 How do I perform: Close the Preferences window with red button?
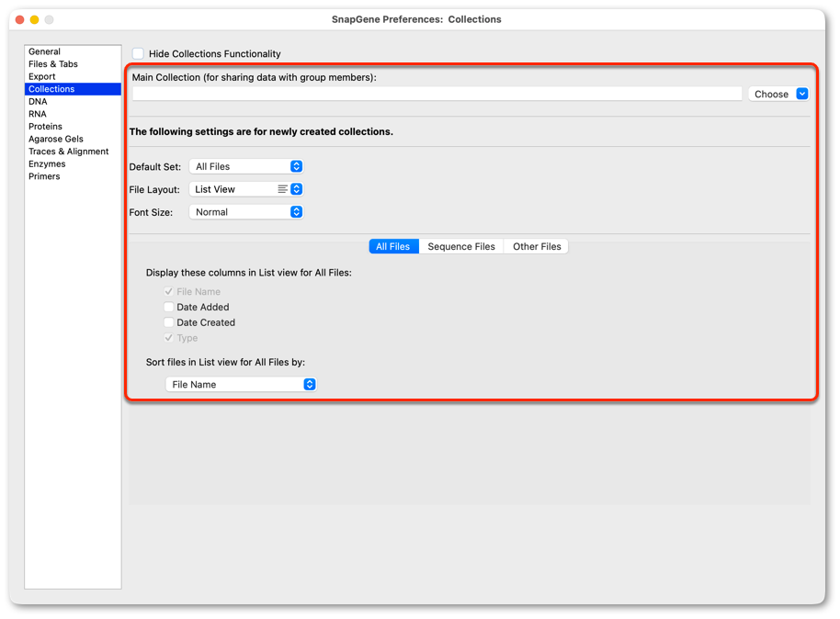(x=20, y=20)
